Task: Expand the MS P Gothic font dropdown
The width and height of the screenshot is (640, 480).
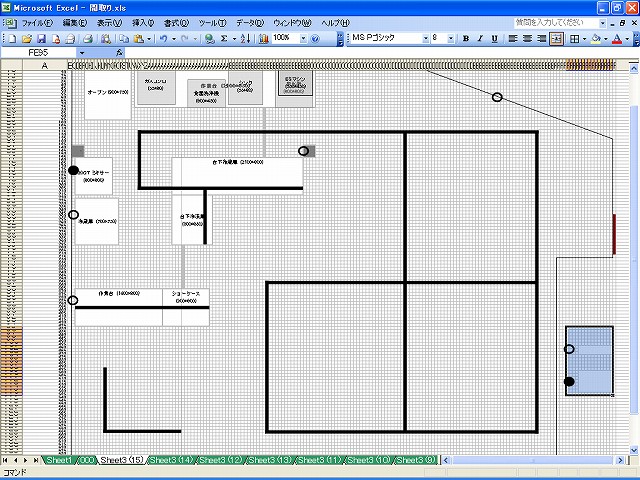Action: [426, 39]
